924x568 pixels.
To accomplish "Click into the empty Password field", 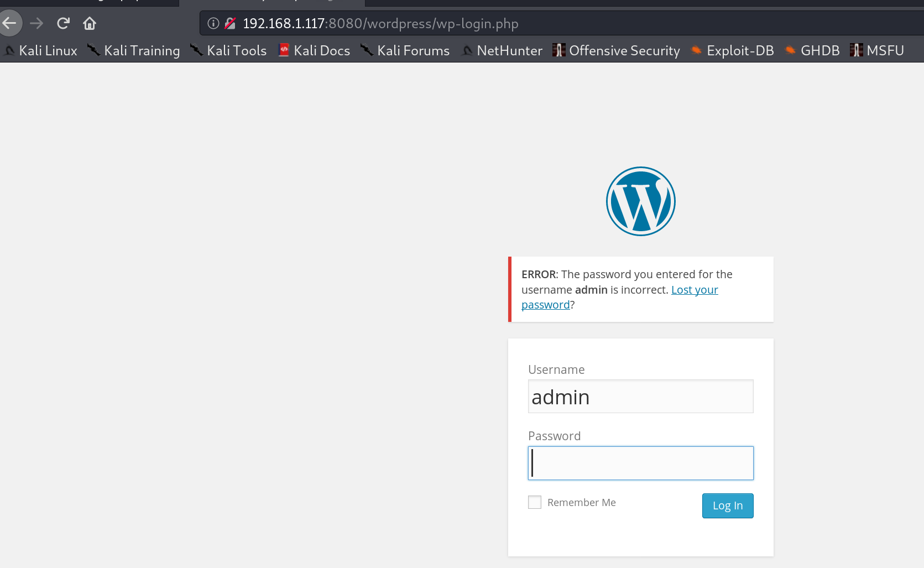I will (640, 463).
